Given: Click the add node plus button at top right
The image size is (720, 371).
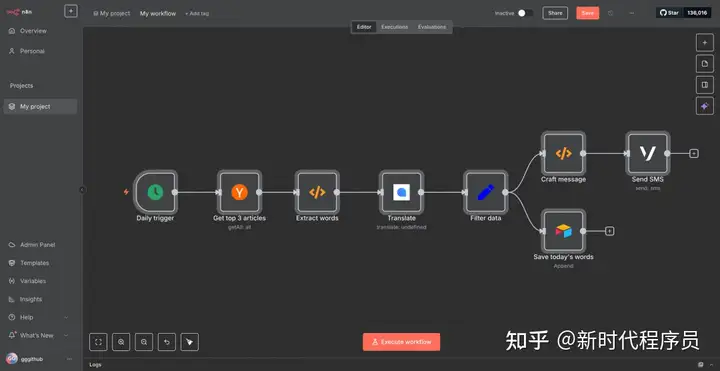Looking at the screenshot, I should 705,42.
